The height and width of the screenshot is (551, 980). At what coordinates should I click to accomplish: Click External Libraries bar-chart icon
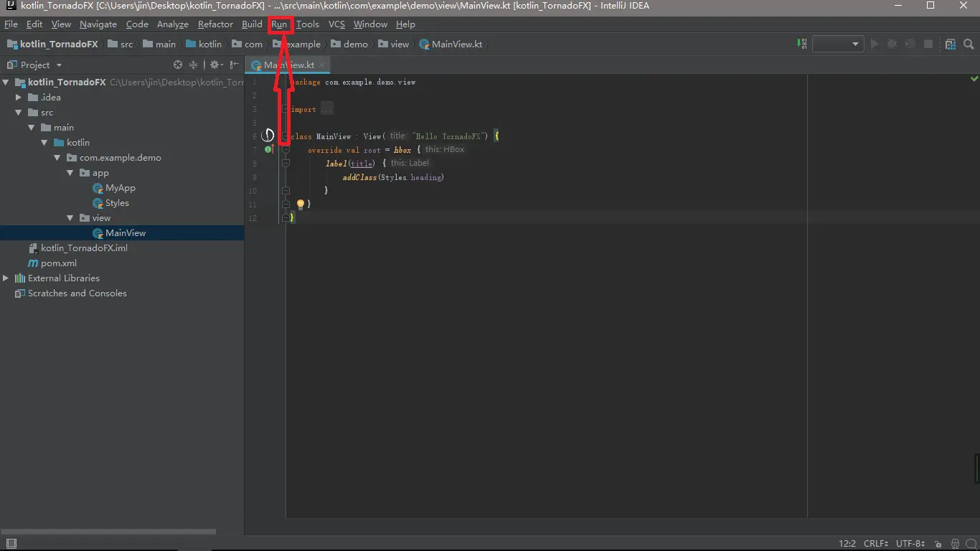click(x=20, y=278)
